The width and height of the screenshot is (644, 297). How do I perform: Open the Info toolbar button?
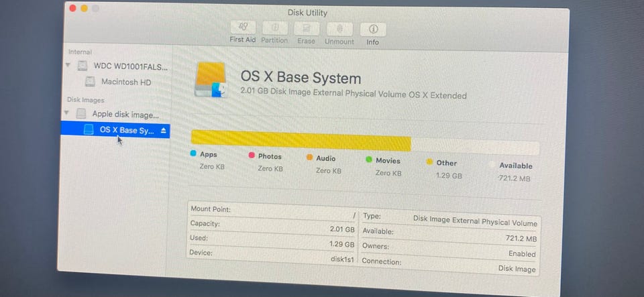click(373, 29)
